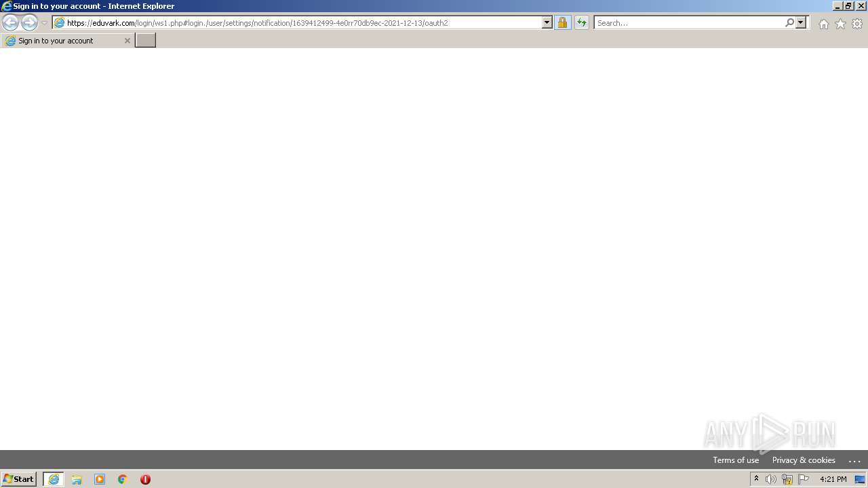Restore down the Internet Explorer window
Viewport: 868px width, 488px height.
tap(848, 6)
